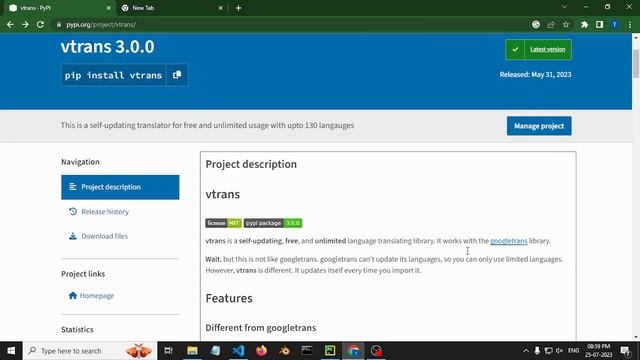Viewport: 640px width, 360px height.
Task: Close the New Tab tab
Action: pyautogui.click(x=220, y=8)
